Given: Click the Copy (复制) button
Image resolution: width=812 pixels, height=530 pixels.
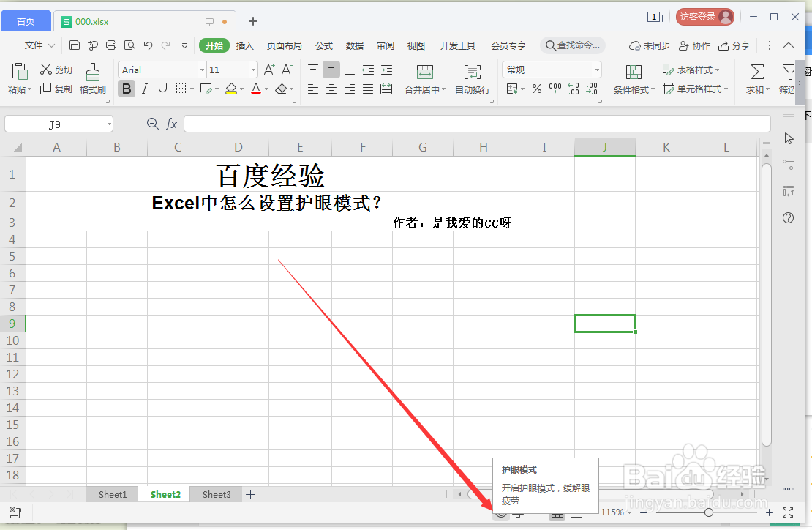Looking at the screenshot, I should pyautogui.click(x=56, y=89).
